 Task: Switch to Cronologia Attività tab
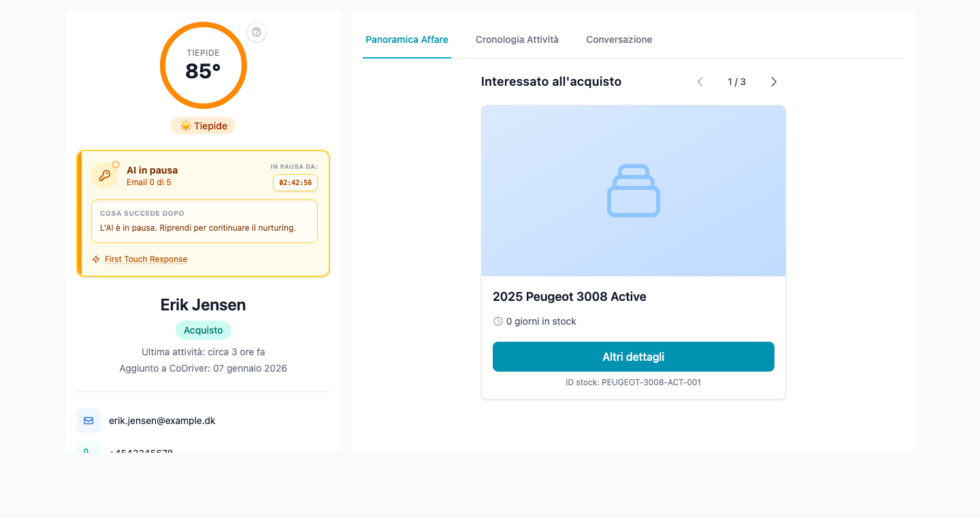click(517, 39)
